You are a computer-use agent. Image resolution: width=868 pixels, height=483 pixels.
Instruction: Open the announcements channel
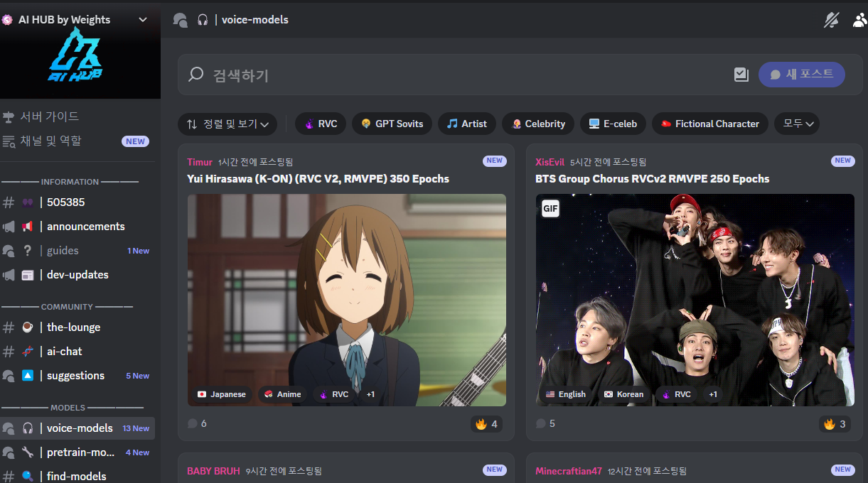[77, 227]
